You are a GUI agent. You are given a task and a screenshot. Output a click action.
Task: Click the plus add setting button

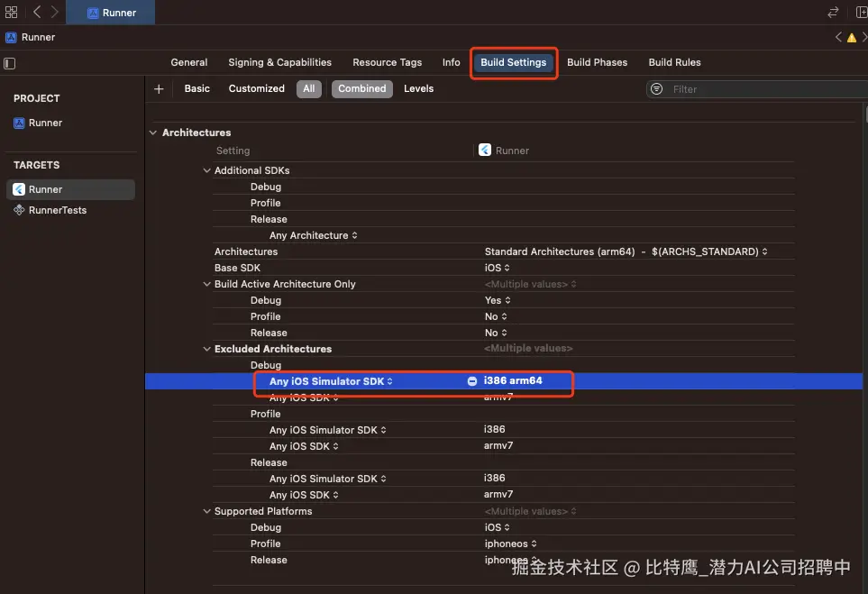point(159,89)
